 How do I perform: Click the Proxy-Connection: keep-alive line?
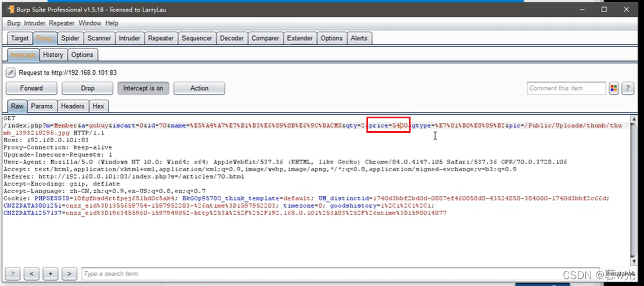point(57,147)
